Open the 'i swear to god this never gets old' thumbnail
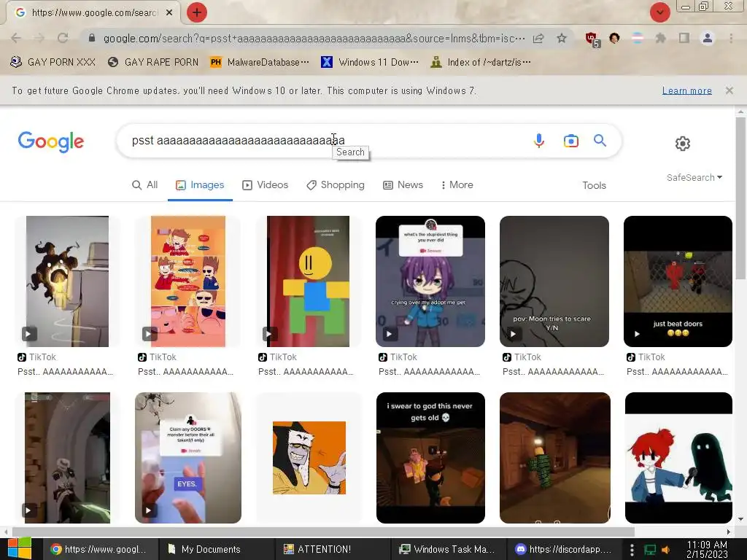 click(x=430, y=458)
